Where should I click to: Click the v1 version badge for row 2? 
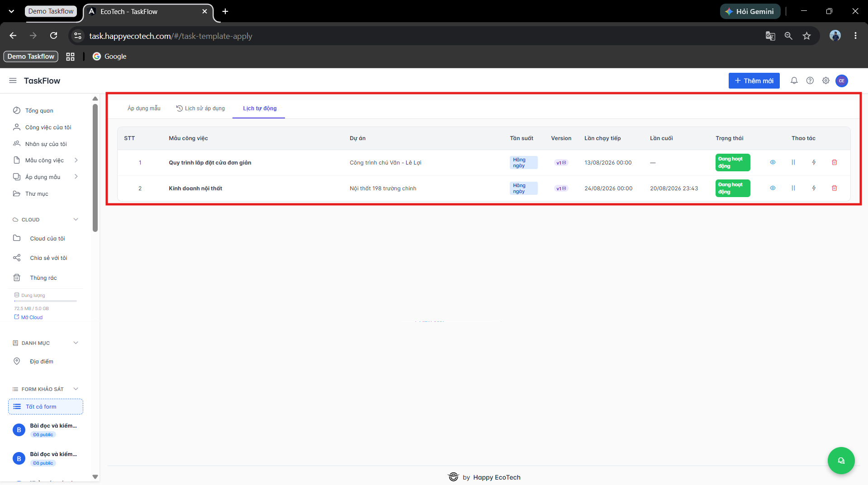[x=561, y=188]
